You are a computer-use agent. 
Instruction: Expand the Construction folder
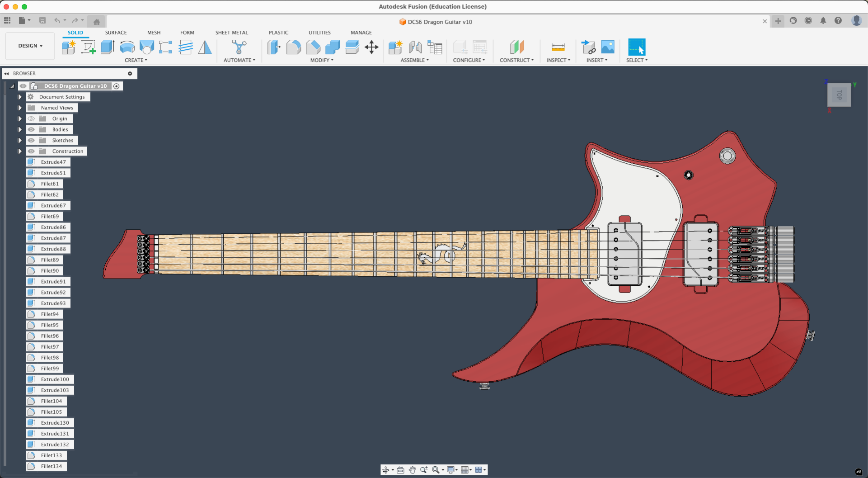point(20,151)
